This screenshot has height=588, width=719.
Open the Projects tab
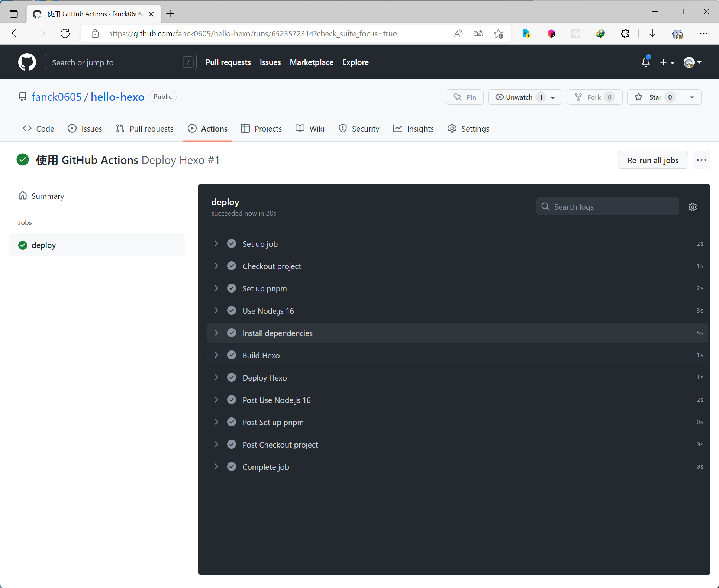(x=261, y=129)
